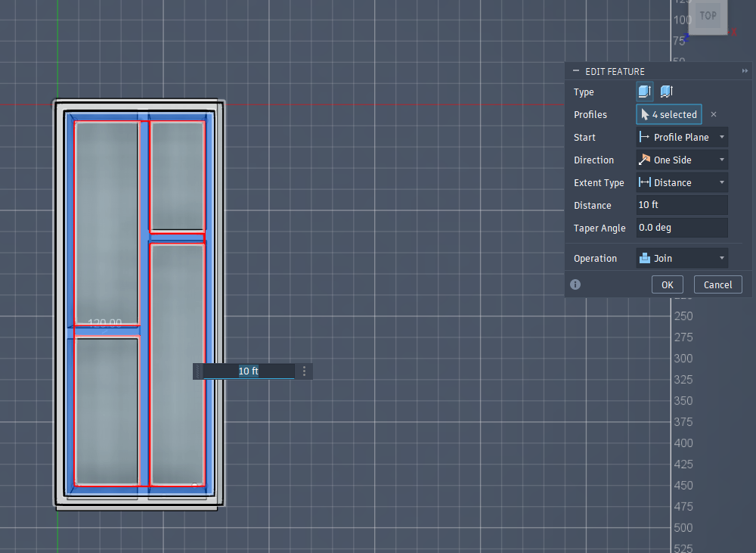Open the Direction One Side dropdown
Image resolution: width=756 pixels, height=553 pixels.
(682, 160)
